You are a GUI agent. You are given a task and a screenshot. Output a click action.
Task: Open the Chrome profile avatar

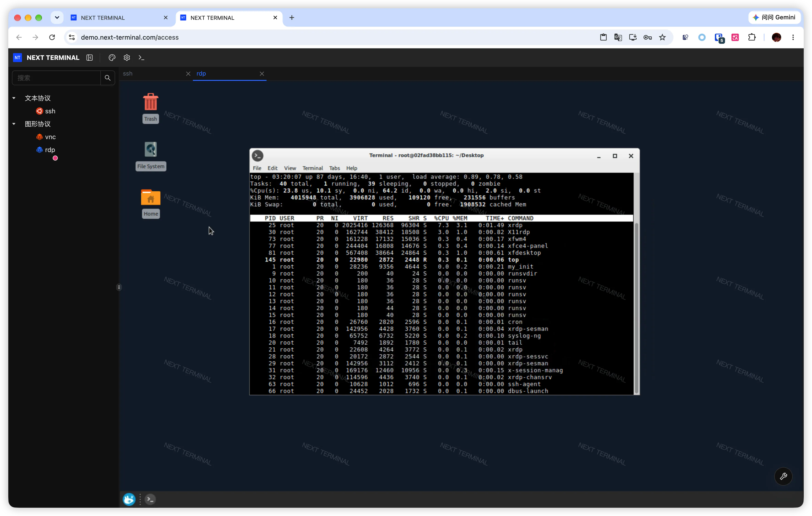click(x=776, y=38)
